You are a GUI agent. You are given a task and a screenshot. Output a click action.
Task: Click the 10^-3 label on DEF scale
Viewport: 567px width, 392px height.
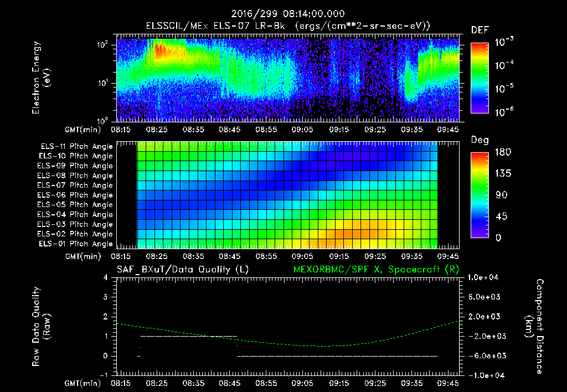pyautogui.click(x=504, y=42)
